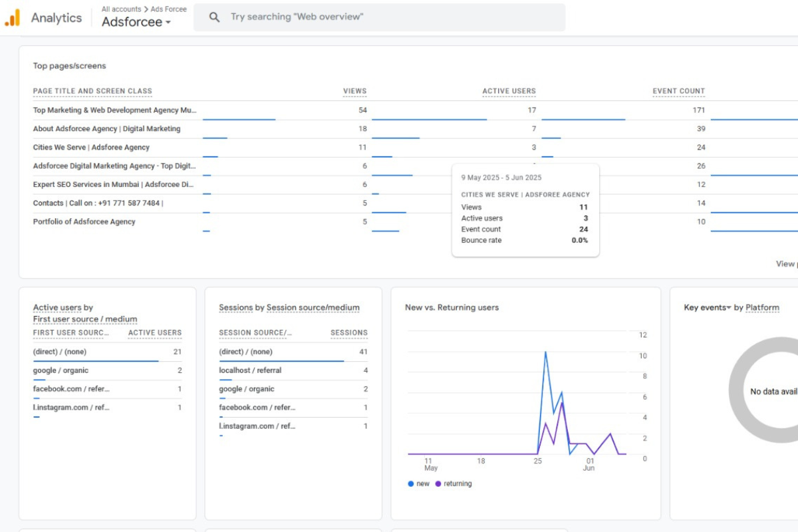
Task: Click the "Ads Forcee" breadcrumb link
Action: [x=169, y=9]
